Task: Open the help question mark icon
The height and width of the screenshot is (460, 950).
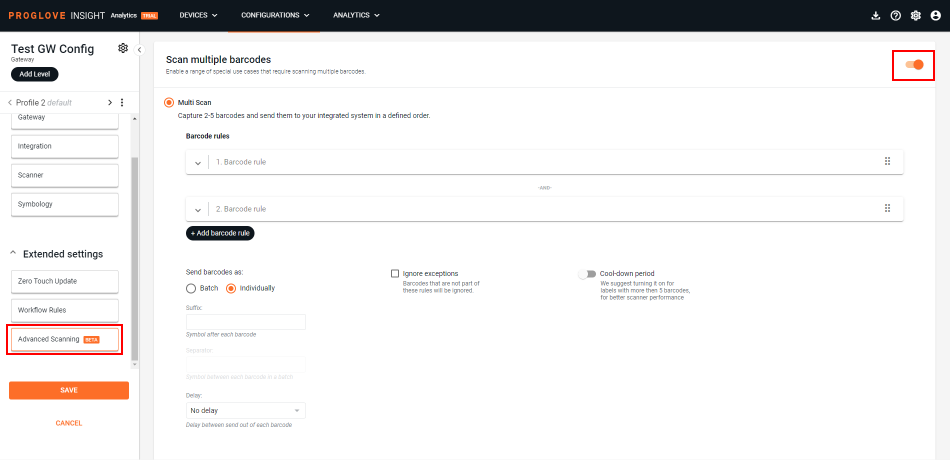Action: [895, 16]
